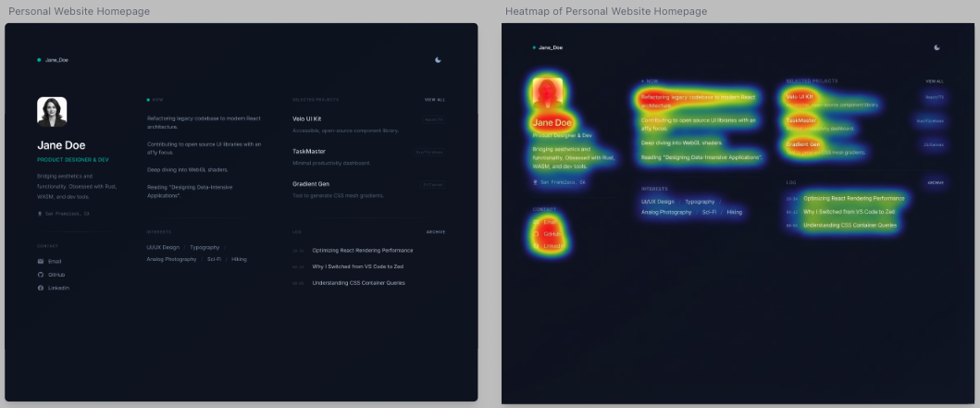Click location pin icon beside San Francisco in homepage
980x408 pixels.
[40, 214]
